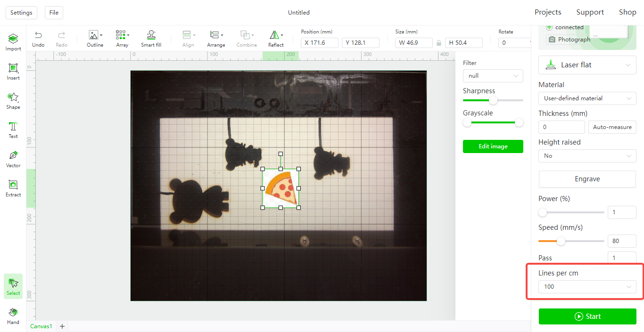Toggle the size aspect ratio lock

439,43
